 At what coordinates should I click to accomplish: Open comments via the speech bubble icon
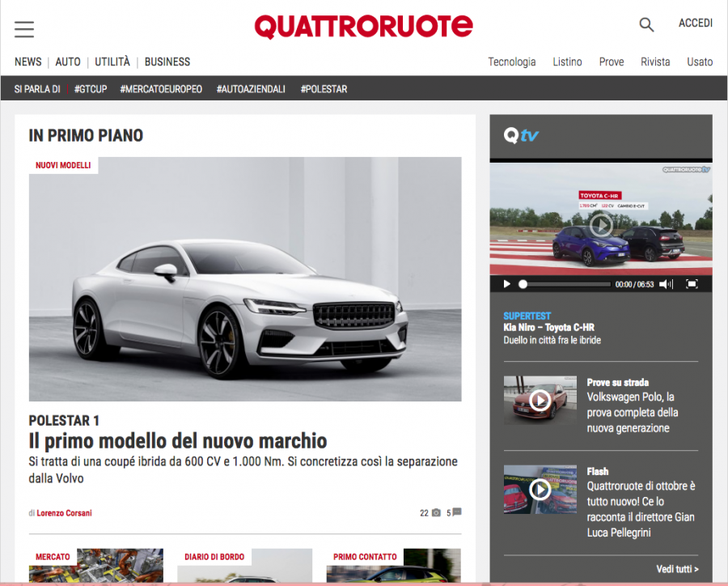click(x=457, y=512)
